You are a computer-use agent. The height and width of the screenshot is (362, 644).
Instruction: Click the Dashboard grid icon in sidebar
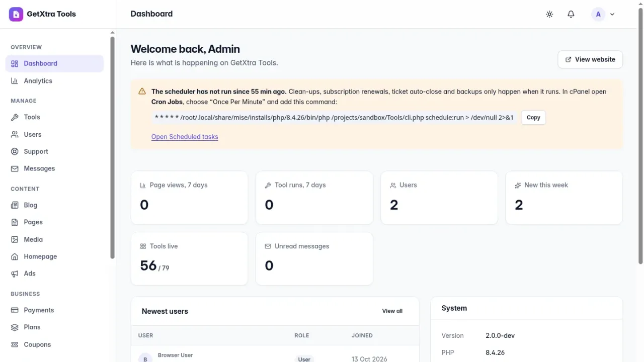point(15,63)
